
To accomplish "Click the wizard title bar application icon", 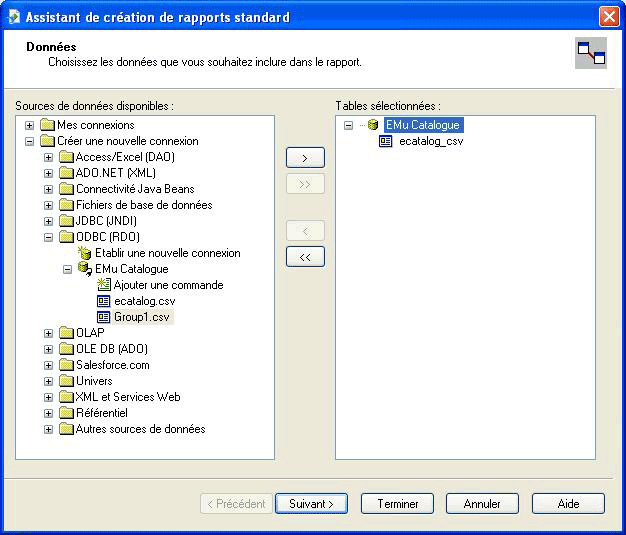I will 14,17.
